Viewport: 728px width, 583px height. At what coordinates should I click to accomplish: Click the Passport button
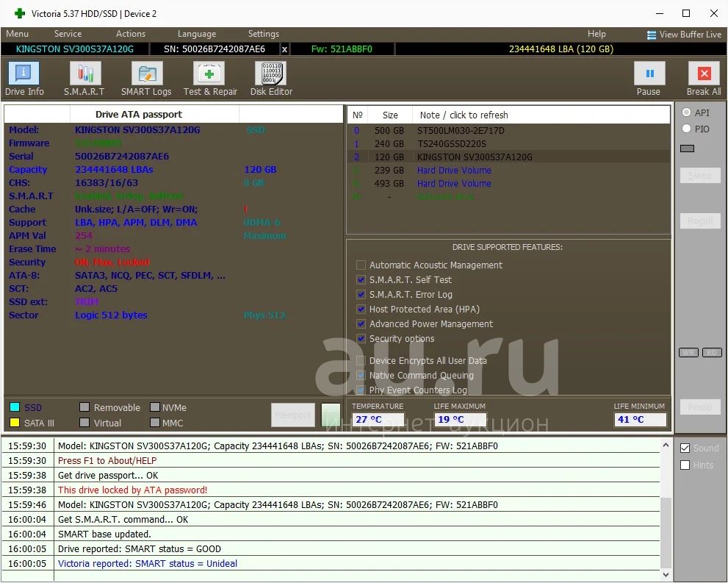click(x=293, y=415)
